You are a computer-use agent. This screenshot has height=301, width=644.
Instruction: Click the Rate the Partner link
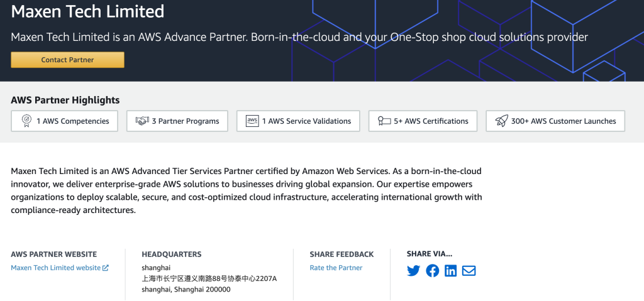point(336,268)
